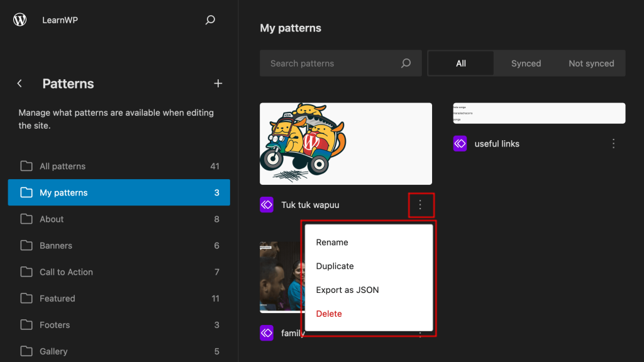
Task: Click the folder icon beside Footers
Action: click(x=26, y=325)
